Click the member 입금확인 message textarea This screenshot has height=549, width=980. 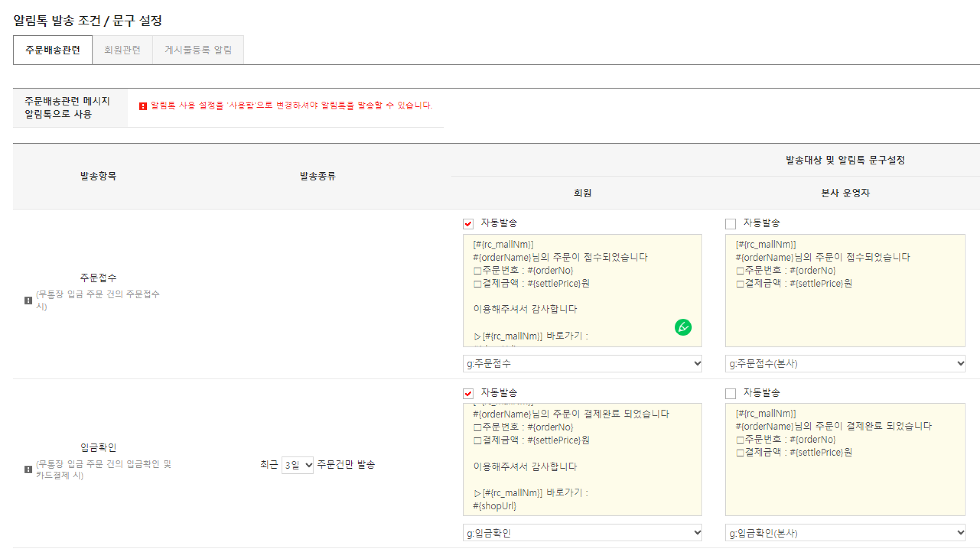582,459
